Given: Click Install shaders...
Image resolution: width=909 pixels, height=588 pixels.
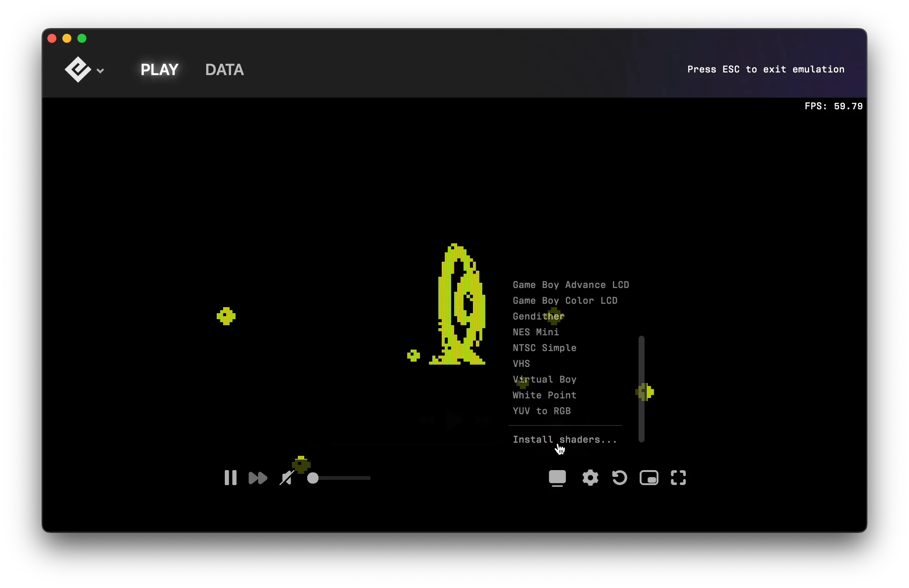Looking at the screenshot, I should (x=565, y=439).
